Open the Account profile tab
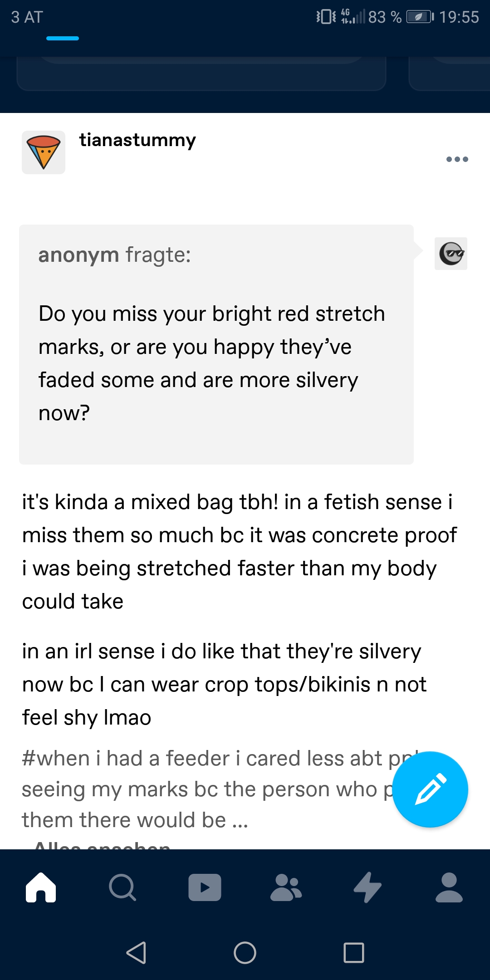The image size is (490, 980). (449, 887)
